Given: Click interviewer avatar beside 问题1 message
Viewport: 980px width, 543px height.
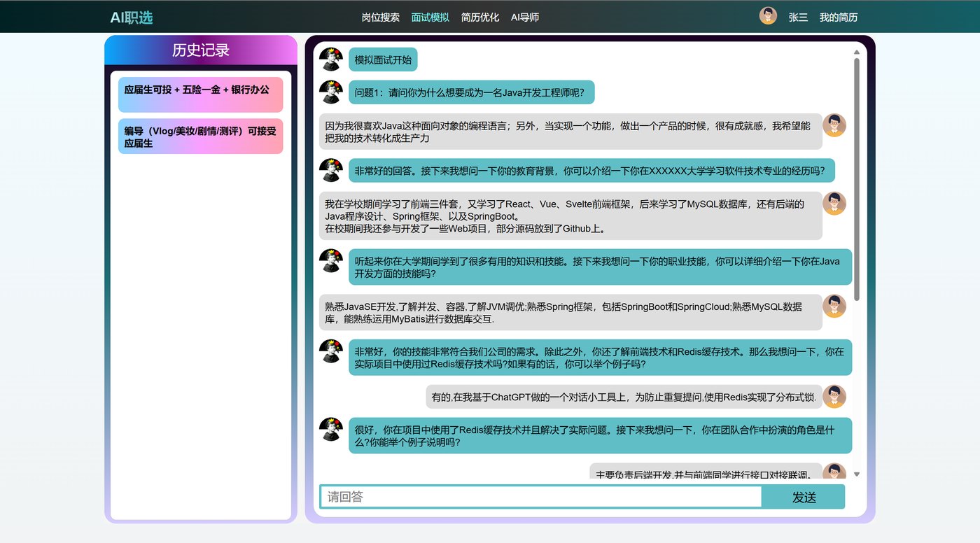Looking at the screenshot, I should [330, 92].
